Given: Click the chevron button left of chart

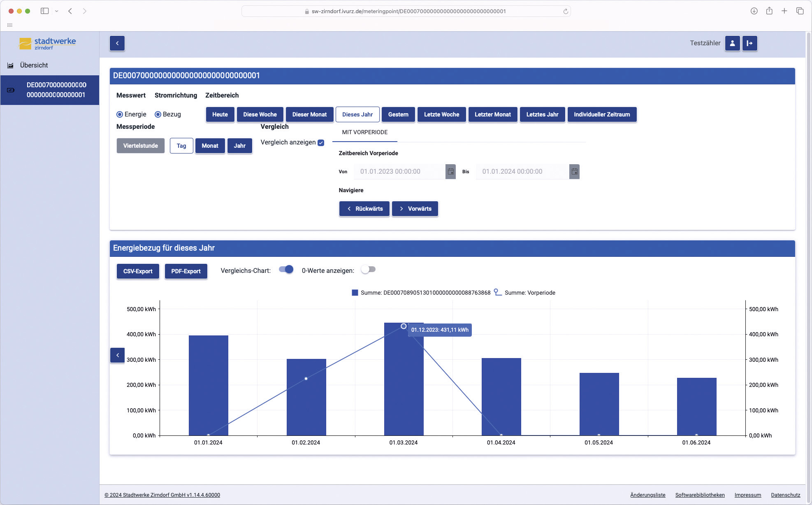Looking at the screenshot, I should pyautogui.click(x=117, y=355).
